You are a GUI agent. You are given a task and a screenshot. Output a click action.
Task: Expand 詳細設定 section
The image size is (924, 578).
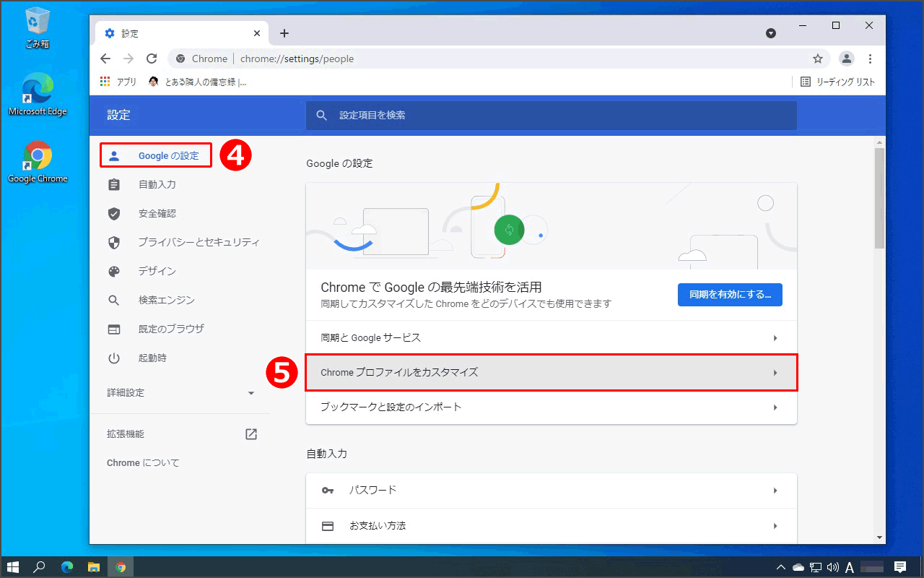(180, 393)
